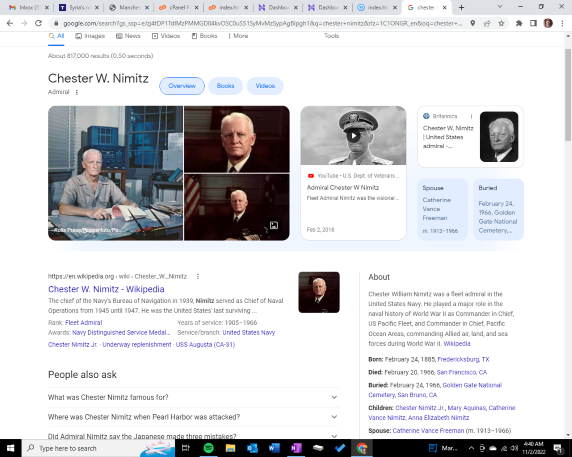The image size is (572, 457).
Task: Open the More search filters menu
Action: (x=238, y=36)
